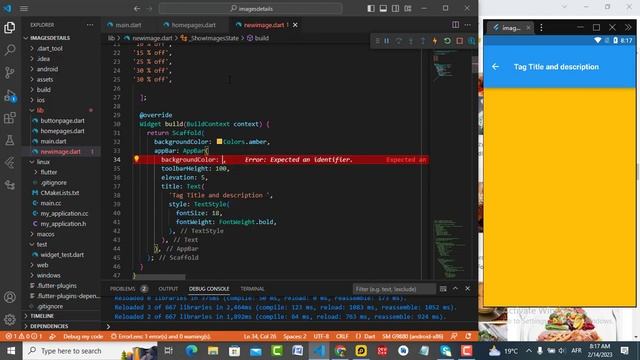The width and height of the screenshot is (640, 360).
Task: Open the Terminal panel tab
Action: point(252,289)
